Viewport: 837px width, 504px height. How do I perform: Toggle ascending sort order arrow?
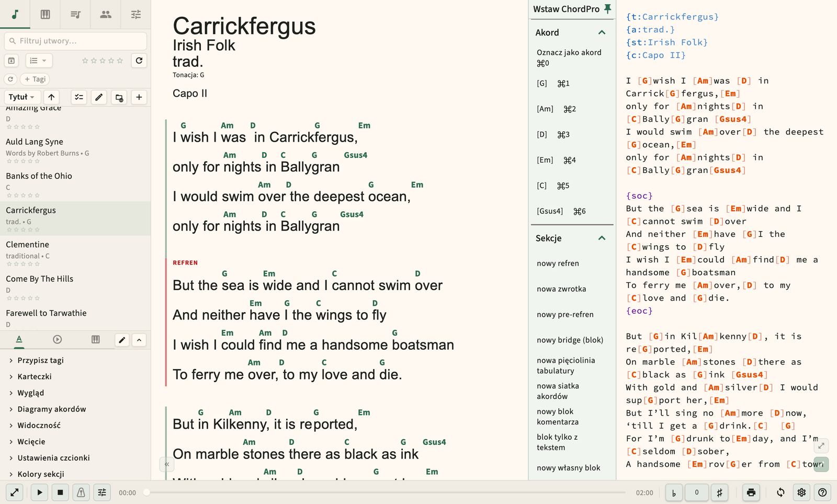pos(51,97)
